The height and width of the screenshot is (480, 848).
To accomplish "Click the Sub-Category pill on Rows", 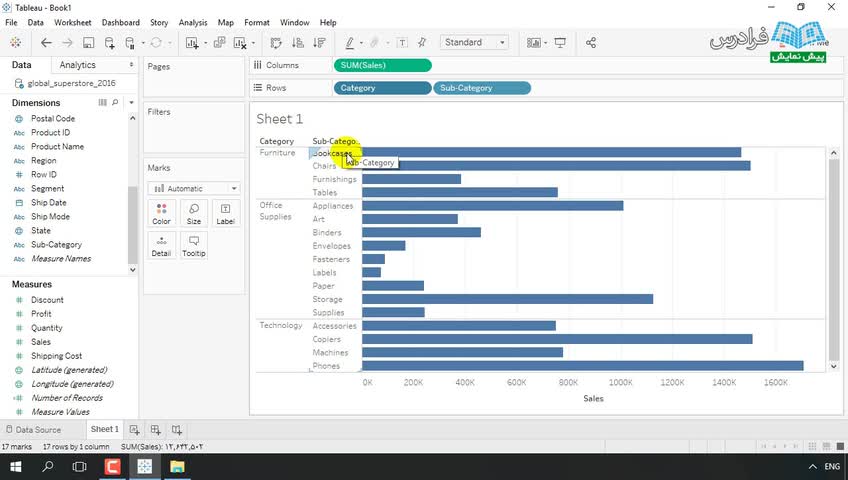I will tap(482, 88).
